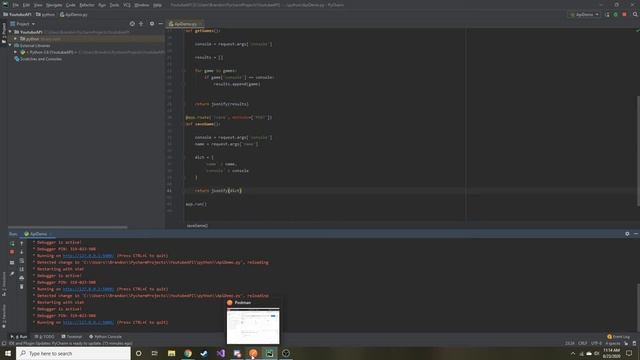The height and width of the screenshot is (360, 640).
Task: Select the ApiDemo.py editor tab
Action: [185, 24]
